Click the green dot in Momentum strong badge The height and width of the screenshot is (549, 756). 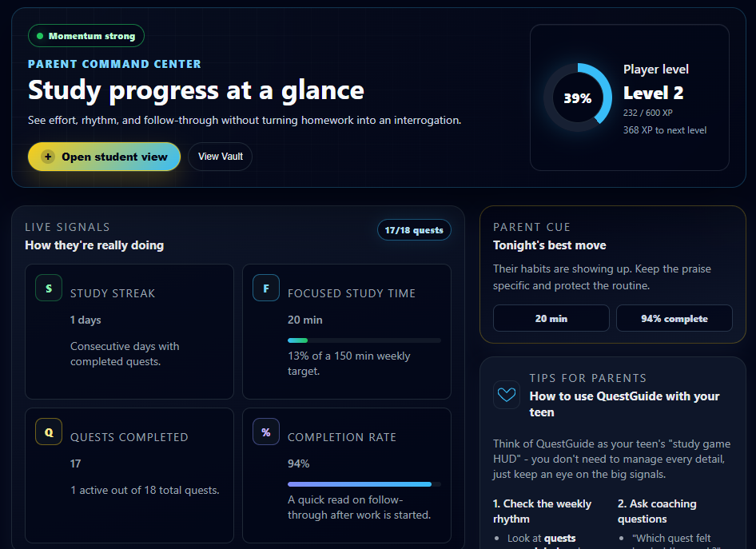coord(40,36)
